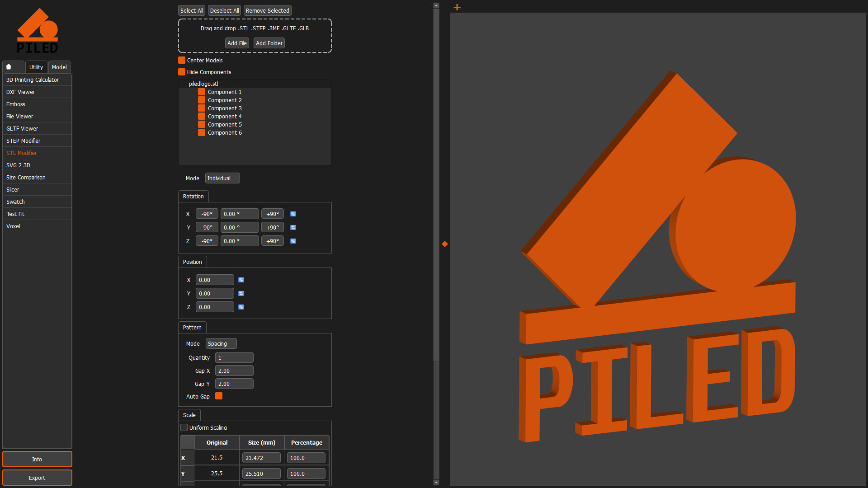Select piledlogo.stl in the file tree
The width and height of the screenshot is (868, 488).
[203, 84]
